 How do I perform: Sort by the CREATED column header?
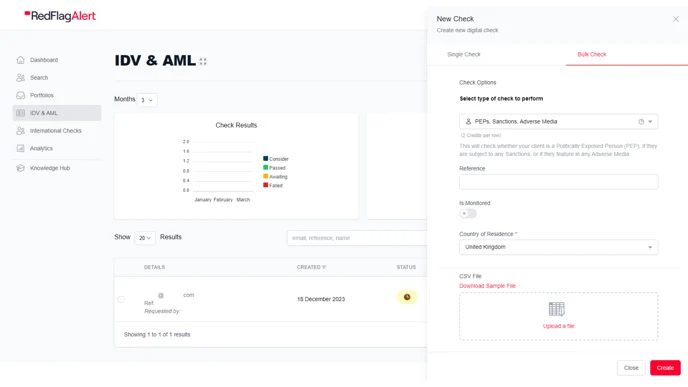pyautogui.click(x=311, y=267)
